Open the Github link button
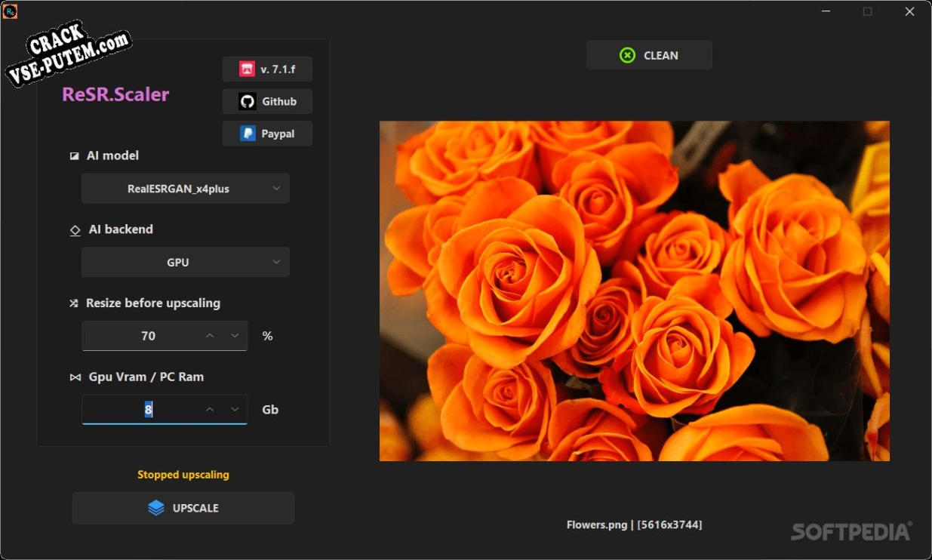Image resolution: width=932 pixels, height=560 pixels. 267,101
